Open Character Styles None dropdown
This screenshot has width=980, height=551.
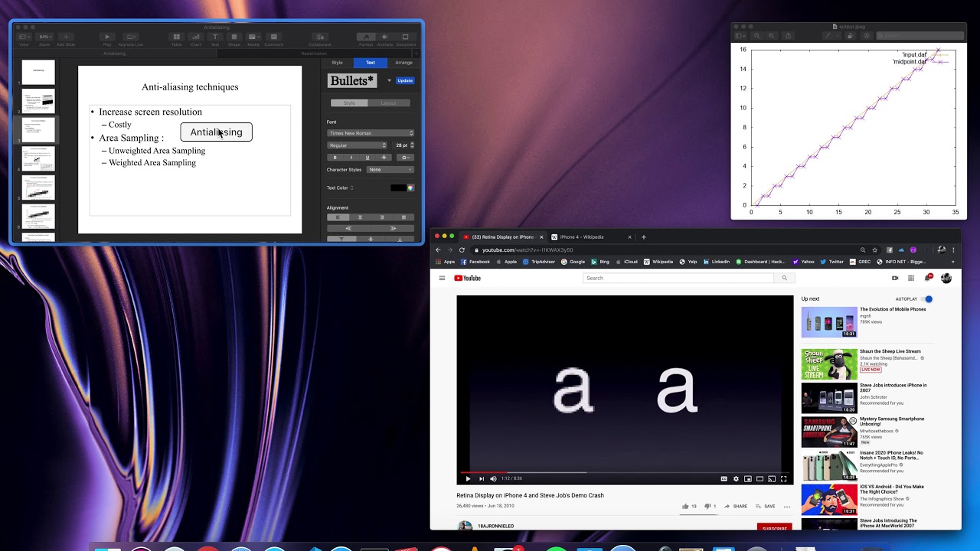pos(390,170)
